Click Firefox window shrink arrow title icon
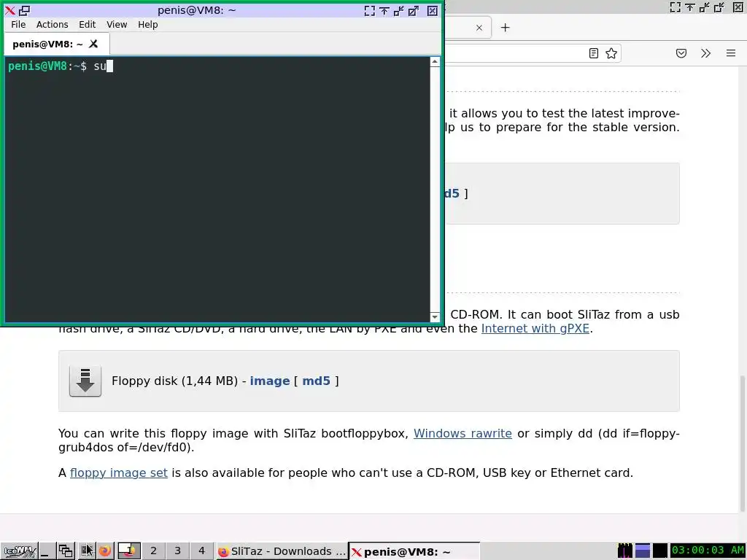747x560 pixels. 704,7
